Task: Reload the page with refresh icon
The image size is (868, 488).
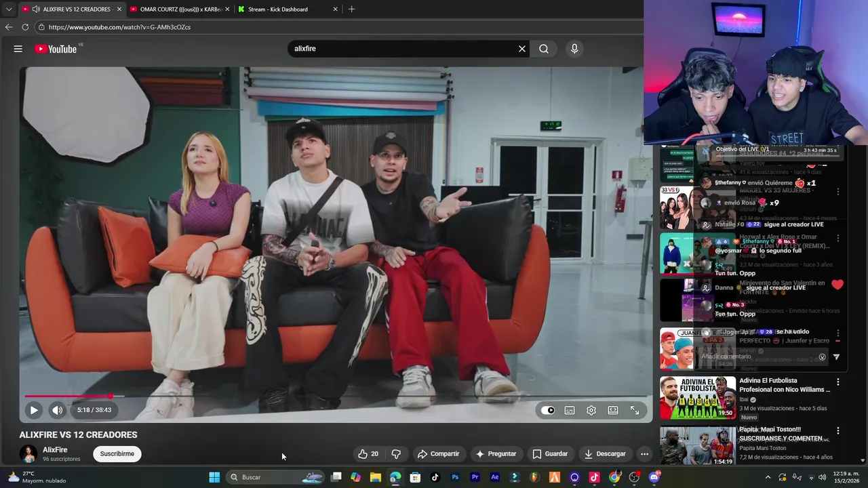Action: point(25,27)
